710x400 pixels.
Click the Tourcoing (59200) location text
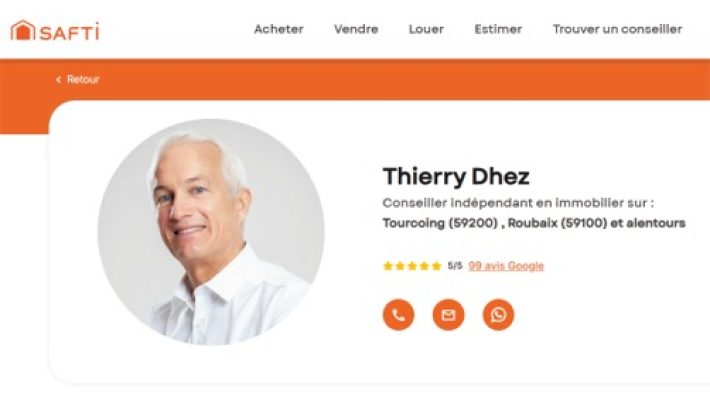[440, 223]
